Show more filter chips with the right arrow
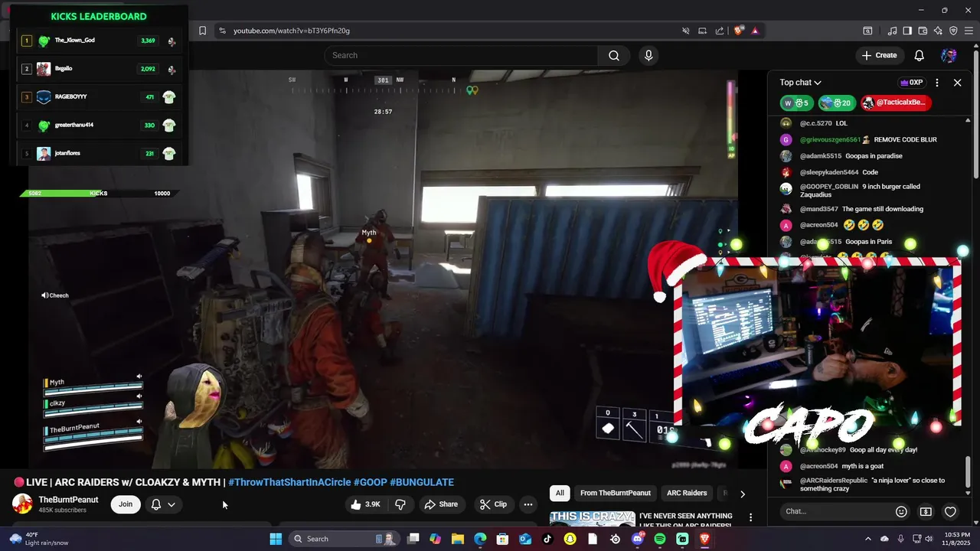Image resolution: width=980 pixels, height=551 pixels. point(742,494)
